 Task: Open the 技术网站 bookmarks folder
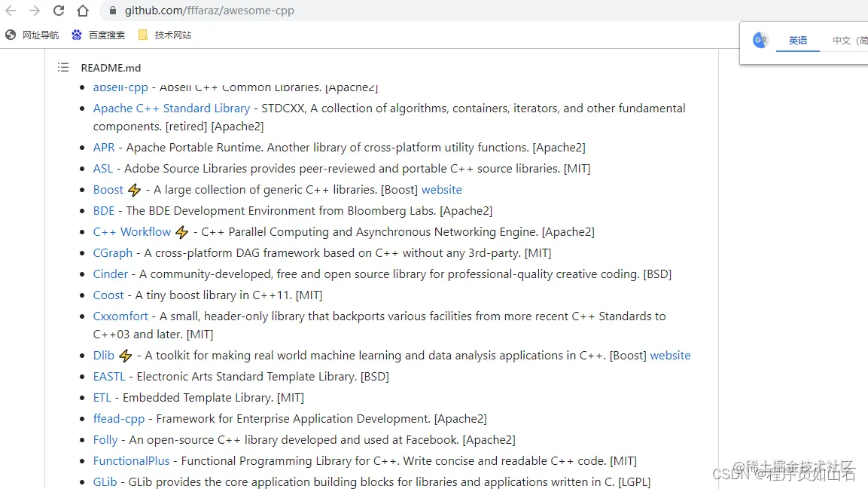(x=165, y=35)
